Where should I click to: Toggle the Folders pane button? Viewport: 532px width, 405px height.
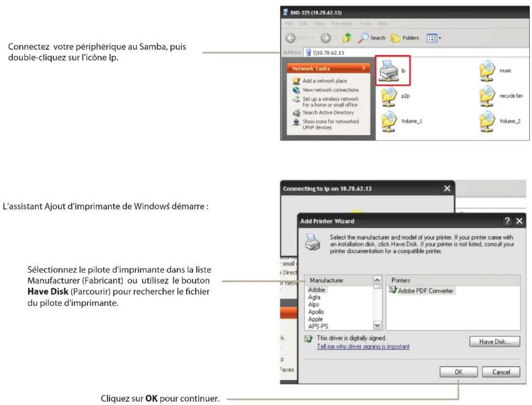tap(404, 38)
